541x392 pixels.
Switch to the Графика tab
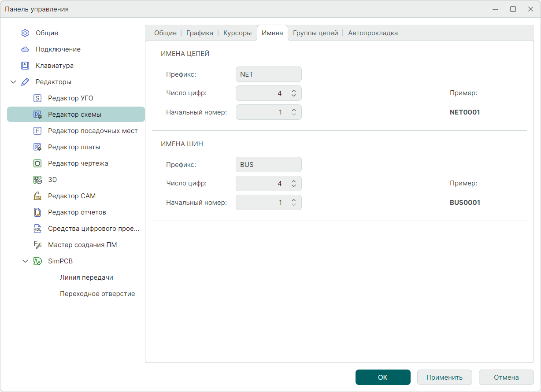pyautogui.click(x=200, y=33)
